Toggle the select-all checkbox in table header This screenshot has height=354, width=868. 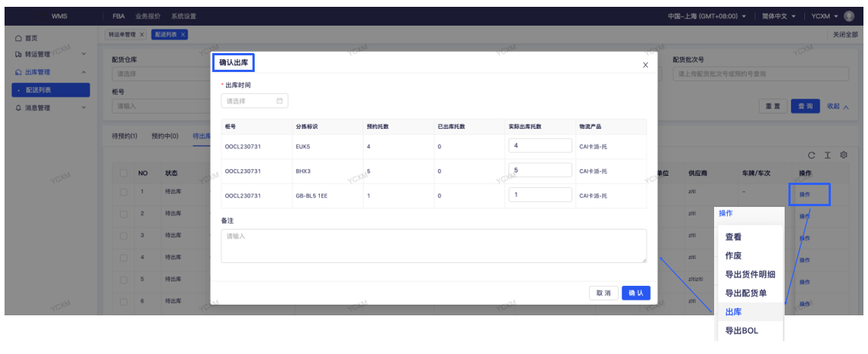tap(123, 173)
